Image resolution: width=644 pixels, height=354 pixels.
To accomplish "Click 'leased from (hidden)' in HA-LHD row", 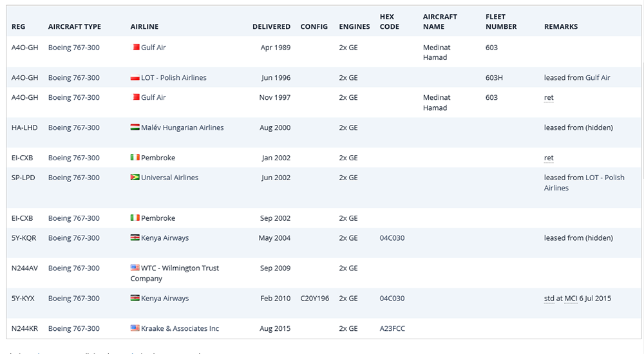I will 578,127.
